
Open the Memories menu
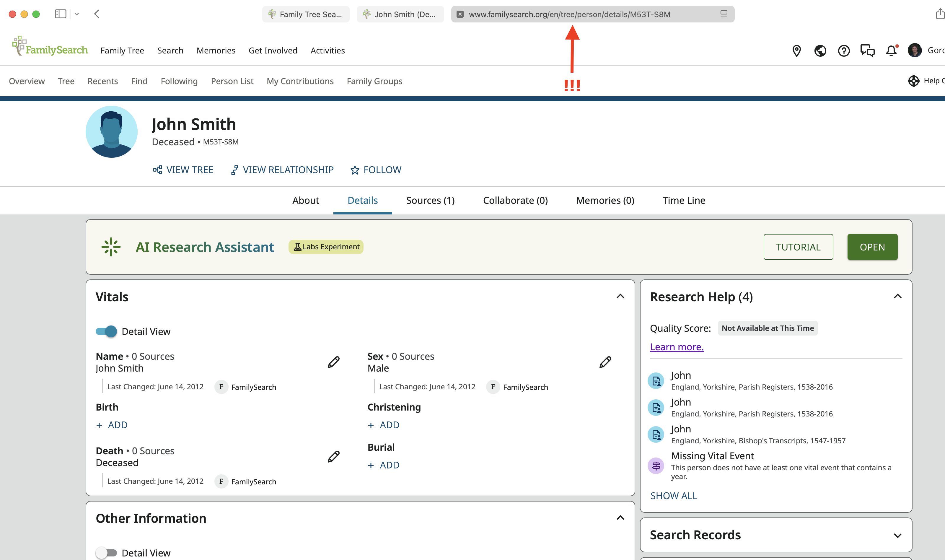click(216, 51)
